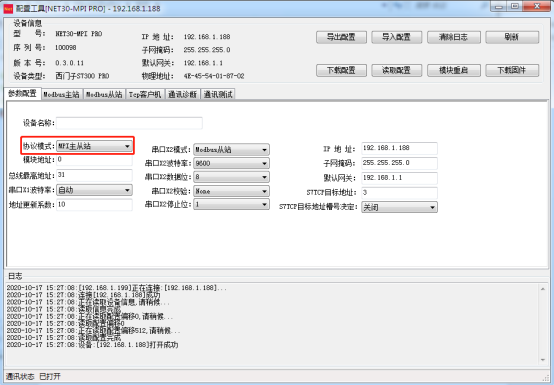Edit the 模块地址 field
This screenshot has height=385, width=554.
pyautogui.click(x=94, y=160)
